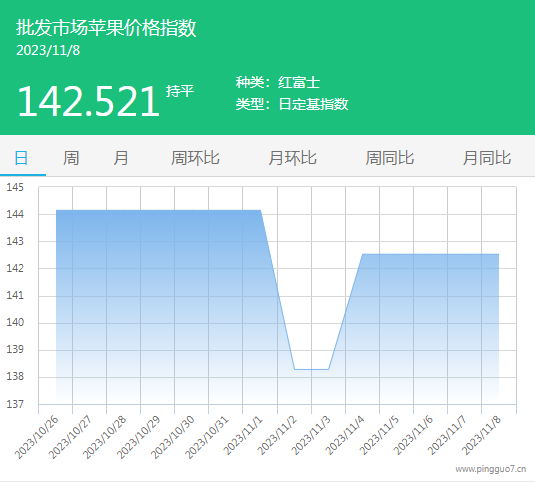This screenshot has width=535, height=482.
Task: Click the 2023/11/8 x-axis label
Action: (482, 436)
